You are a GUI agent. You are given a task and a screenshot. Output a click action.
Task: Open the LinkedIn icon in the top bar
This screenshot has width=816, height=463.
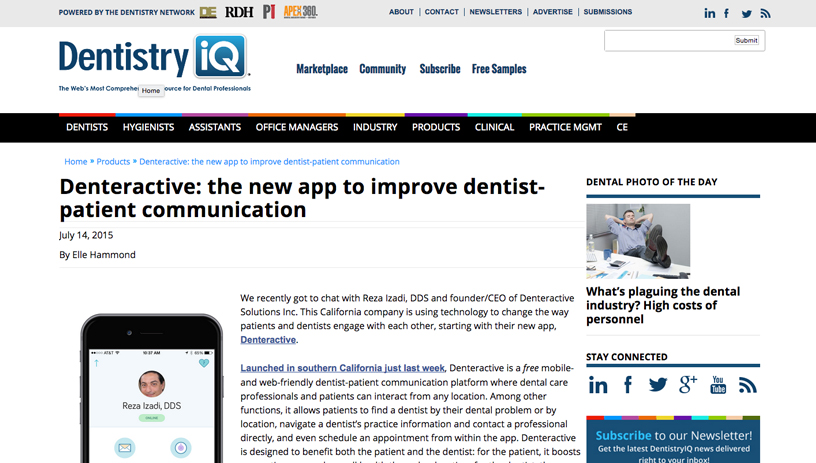(710, 13)
